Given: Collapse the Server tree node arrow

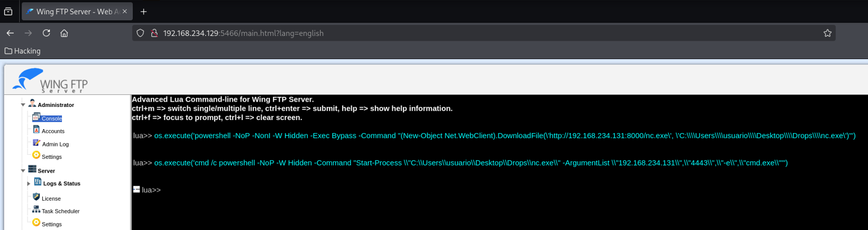Looking at the screenshot, I should coord(23,171).
